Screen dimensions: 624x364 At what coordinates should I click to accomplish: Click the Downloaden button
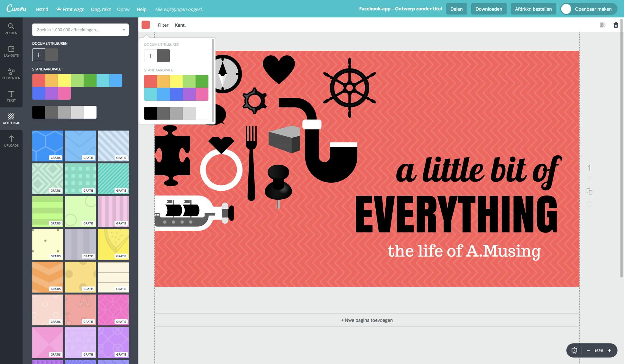coord(489,9)
